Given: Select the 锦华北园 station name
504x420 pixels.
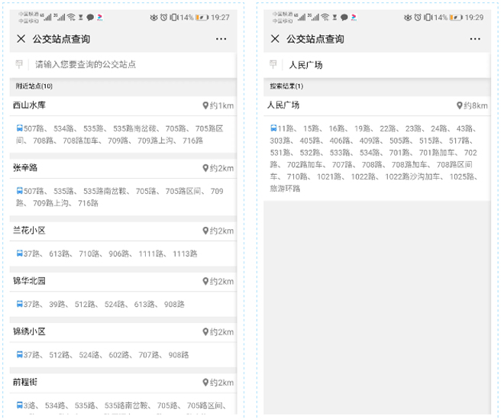Looking at the screenshot, I should (x=29, y=281).
